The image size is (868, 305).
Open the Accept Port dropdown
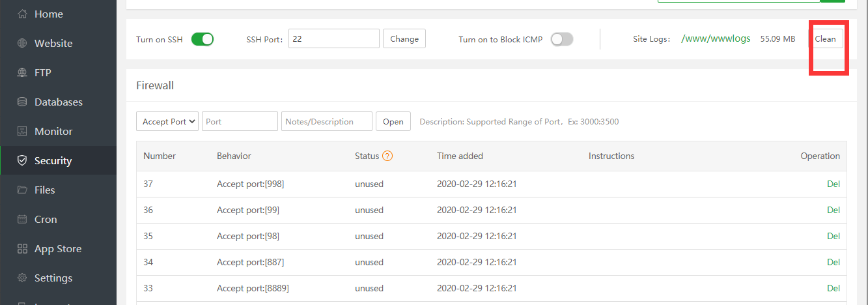[x=167, y=121]
